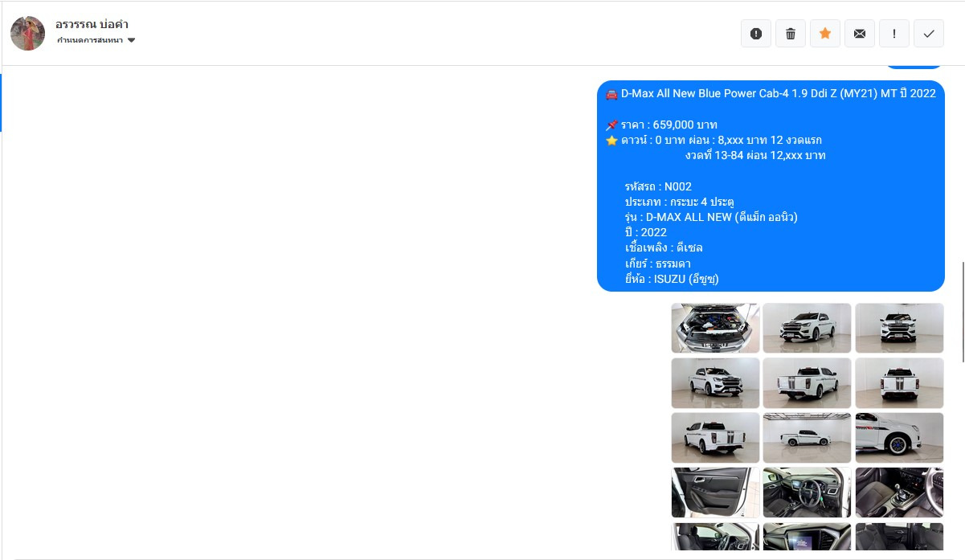Open the steering wheel dashboard thumbnail
Screen dimensions: 965x560
point(807,492)
